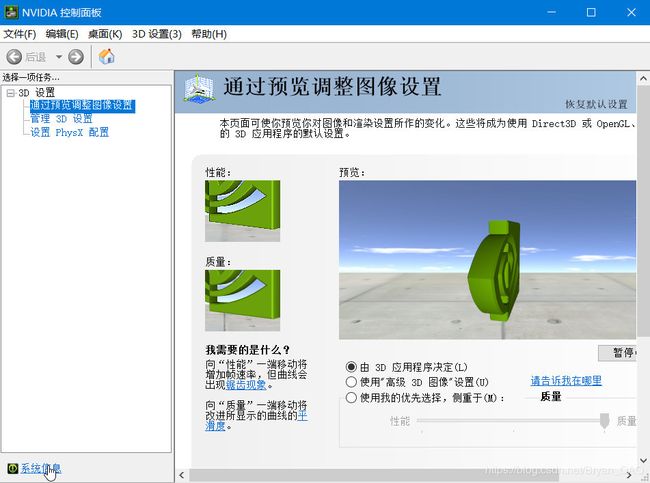Screen dimensions: 650x483
Task: Open the 系统信息 link
Action: pyautogui.click(x=41, y=468)
